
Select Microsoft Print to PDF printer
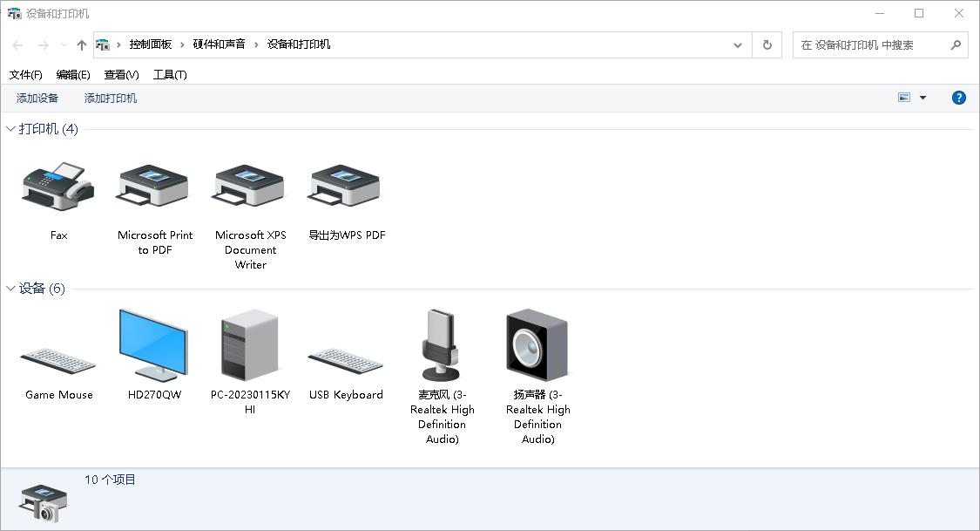click(x=154, y=187)
